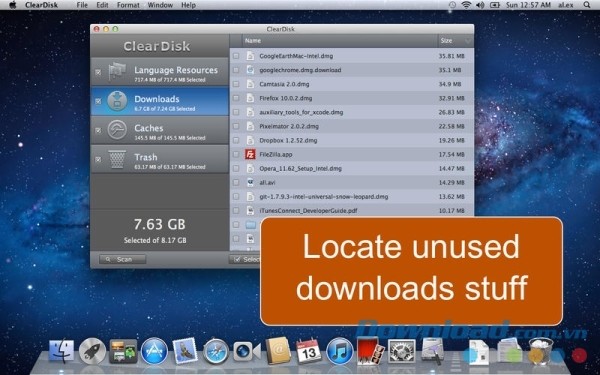Check the Camtasia 2.0.dmg checkbox
Viewport: 600px width, 375px height.
point(236,84)
